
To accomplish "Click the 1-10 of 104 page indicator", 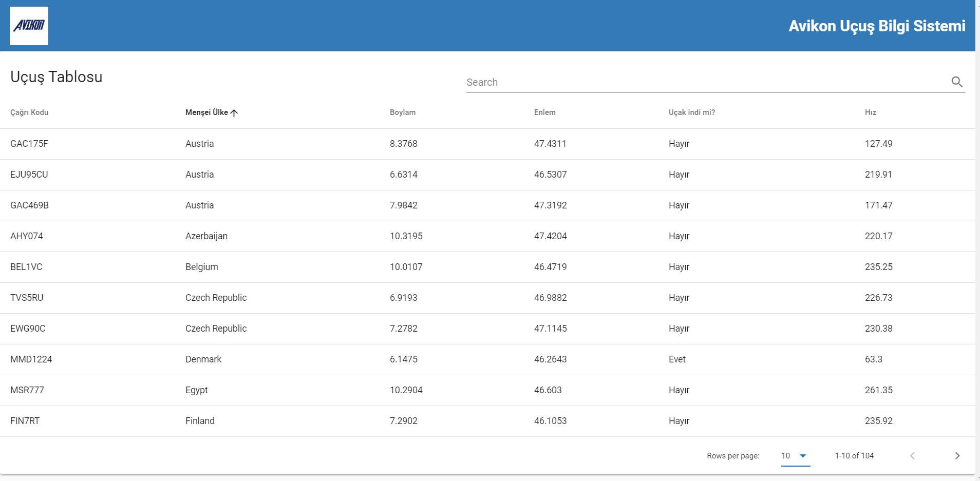I will click(x=854, y=455).
